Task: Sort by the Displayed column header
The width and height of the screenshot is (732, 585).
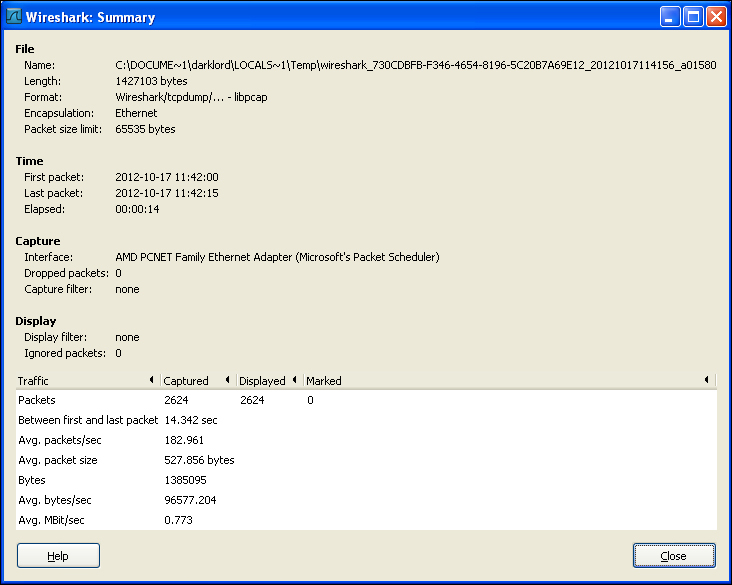Action: 270,381
